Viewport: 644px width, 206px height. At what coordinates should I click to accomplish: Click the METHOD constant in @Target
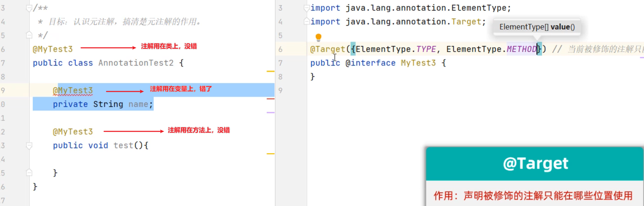(x=521, y=49)
